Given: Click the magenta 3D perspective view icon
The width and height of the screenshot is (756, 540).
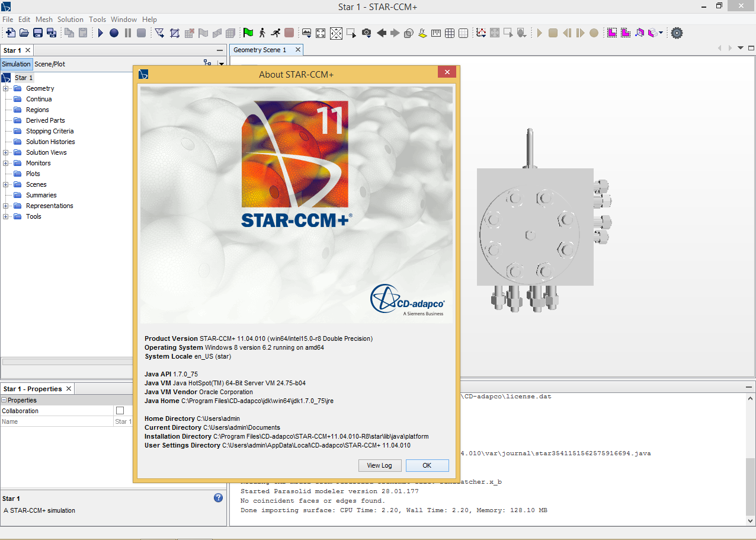Looking at the screenshot, I should (639, 33).
